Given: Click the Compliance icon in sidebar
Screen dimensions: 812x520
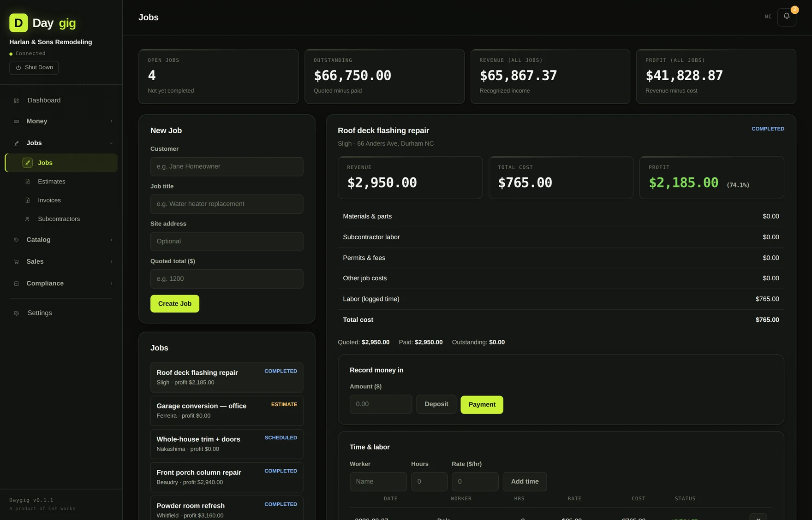Looking at the screenshot, I should (x=17, y=284).
